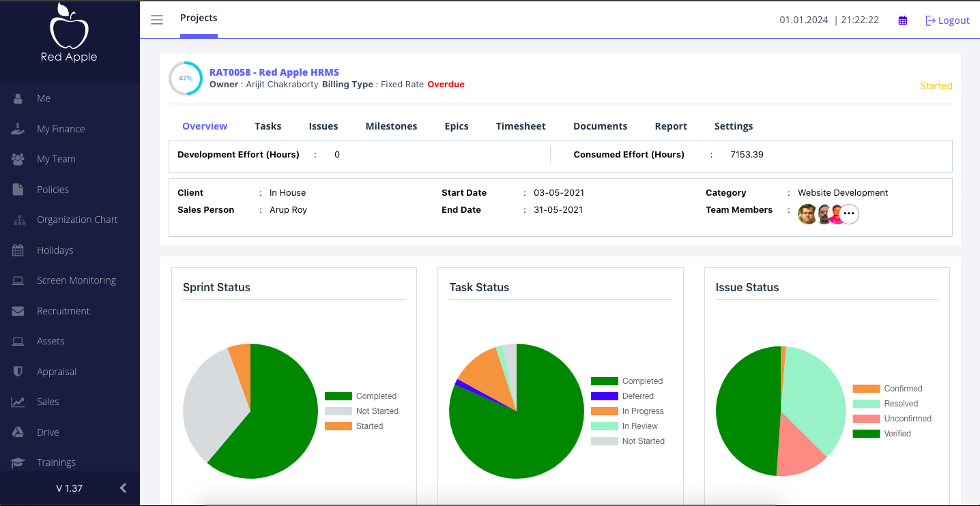Toggle Completed legend swatch in Sprint Status
The width and height of the screenshot is (980, 506).
[338, 396]
